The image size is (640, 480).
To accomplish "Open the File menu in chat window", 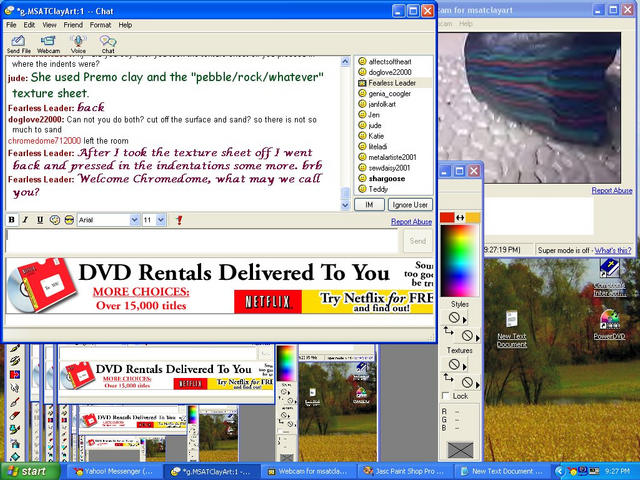I will pyautogui.click(x=11, y=25).
